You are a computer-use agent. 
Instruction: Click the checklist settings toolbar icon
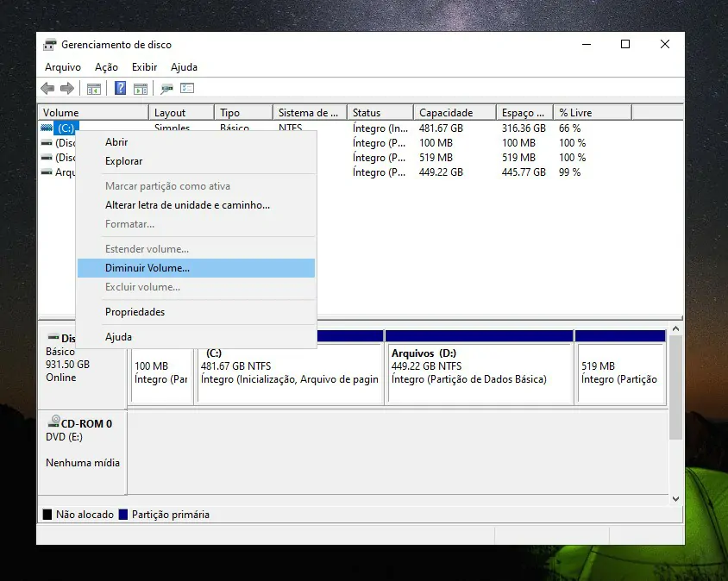187,88
